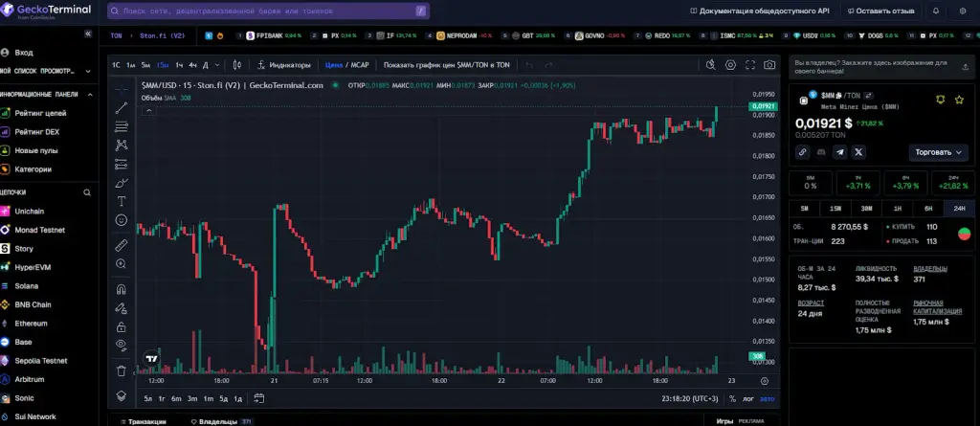Viewport: 980px width, 426px height.
Task: Open the emoji icons tool
Action: coord(122,220)
